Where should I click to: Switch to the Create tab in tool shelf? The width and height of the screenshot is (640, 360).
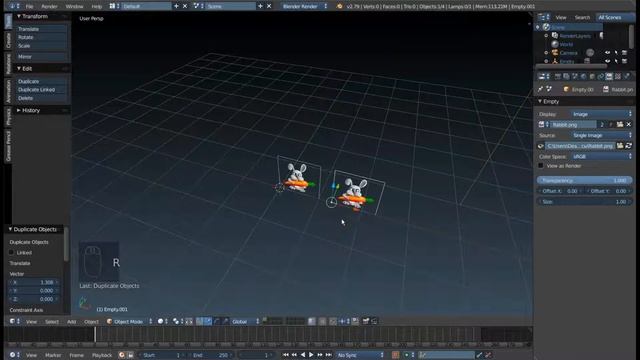8,40
